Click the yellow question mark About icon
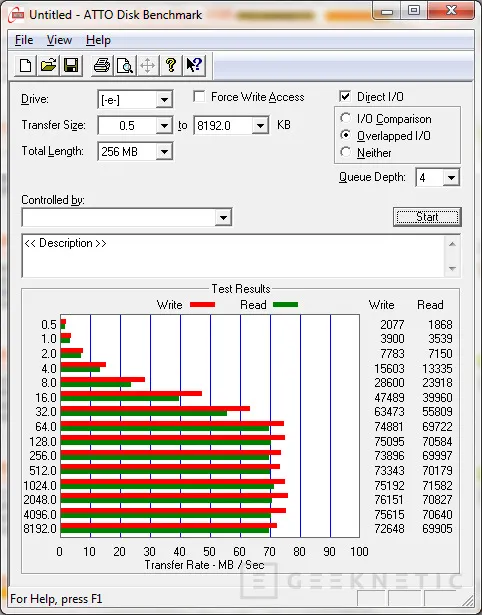Viewport: 482px width, 615px height. 171,65
